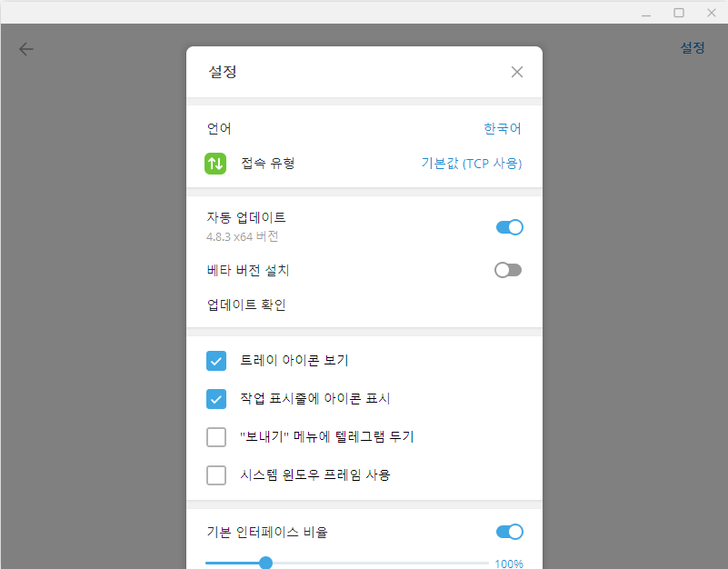Check "보내기" 메뉴에 텔레그램 두기
The width and height of the screenshot is (728, 569).
[216, 437]
